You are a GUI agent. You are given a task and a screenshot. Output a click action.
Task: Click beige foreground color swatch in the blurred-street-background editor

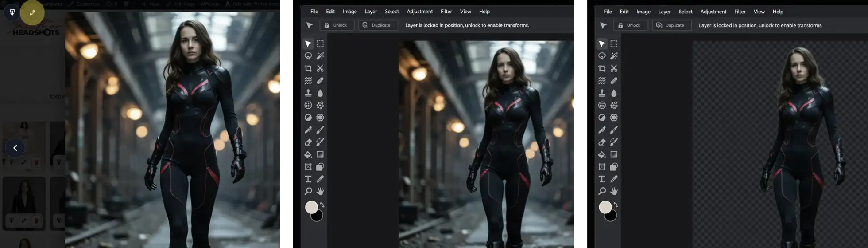tap(311, 207)
